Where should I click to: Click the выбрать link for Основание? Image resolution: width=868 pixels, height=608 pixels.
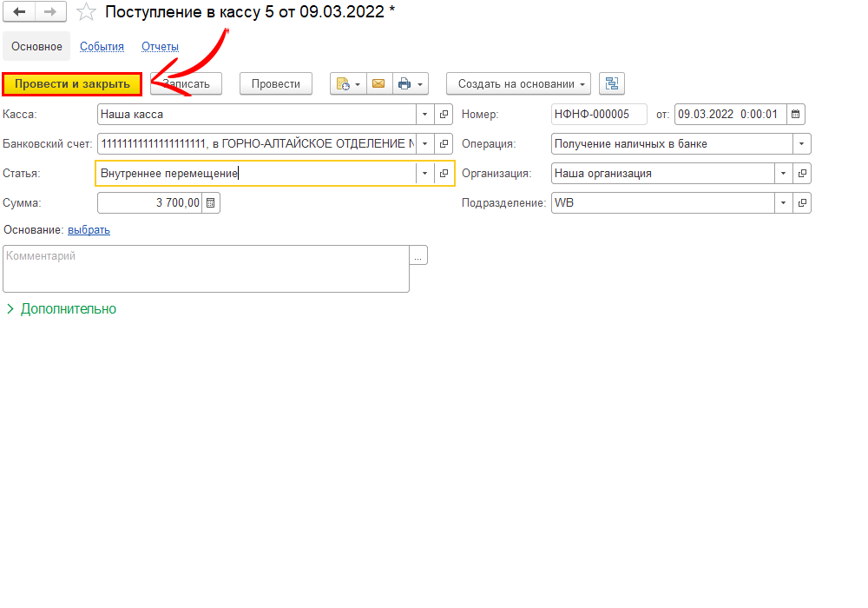point(89,230)
